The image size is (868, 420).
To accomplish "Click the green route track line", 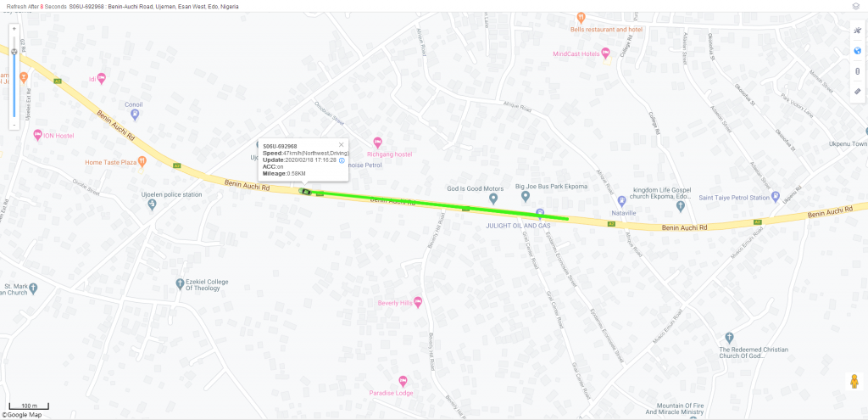I will 437,204.
